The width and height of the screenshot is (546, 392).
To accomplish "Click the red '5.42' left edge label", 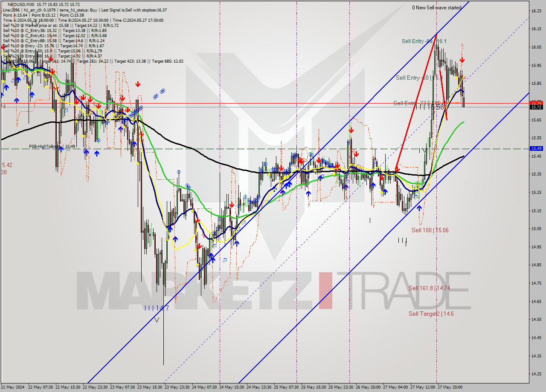I will (7, 164).
